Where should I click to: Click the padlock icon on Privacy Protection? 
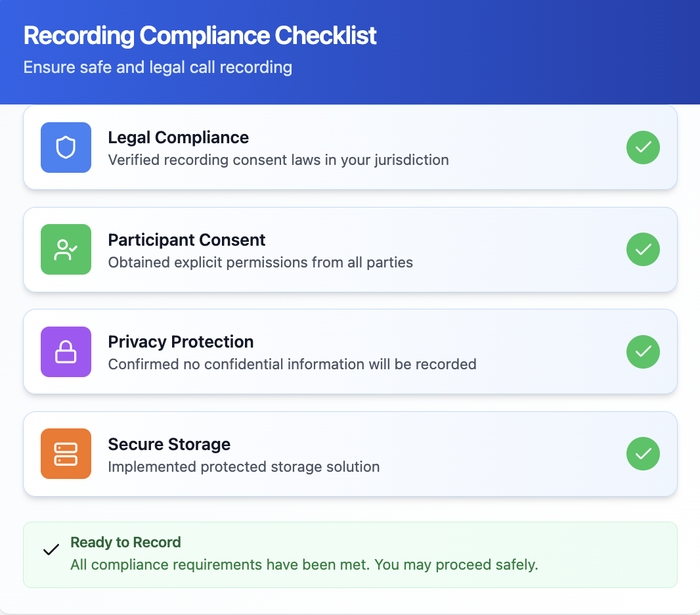(66, 352)
